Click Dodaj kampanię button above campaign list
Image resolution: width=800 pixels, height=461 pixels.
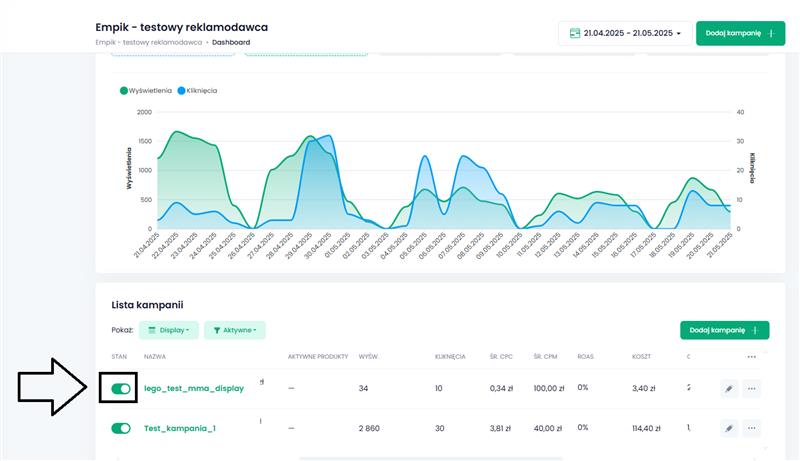(724, 330)
